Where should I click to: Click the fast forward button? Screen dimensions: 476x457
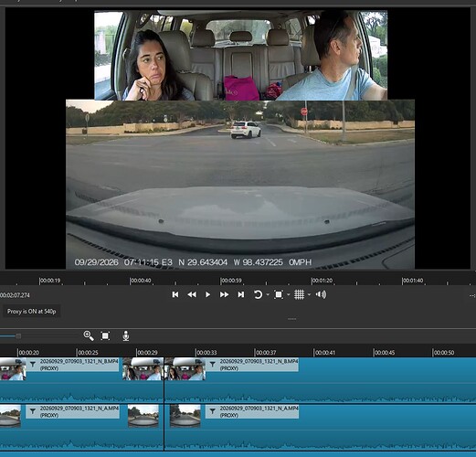pos(224,294)
